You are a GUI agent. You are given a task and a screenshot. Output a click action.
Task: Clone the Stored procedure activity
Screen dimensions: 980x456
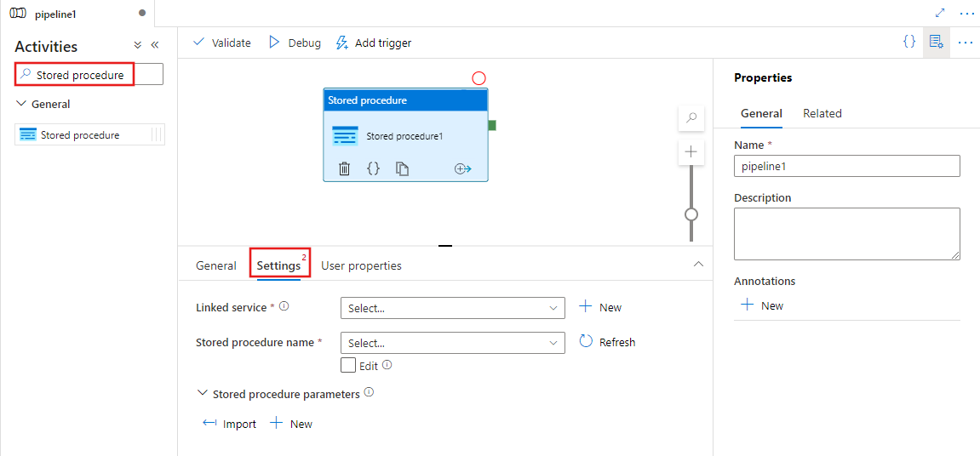click(402, 168)
